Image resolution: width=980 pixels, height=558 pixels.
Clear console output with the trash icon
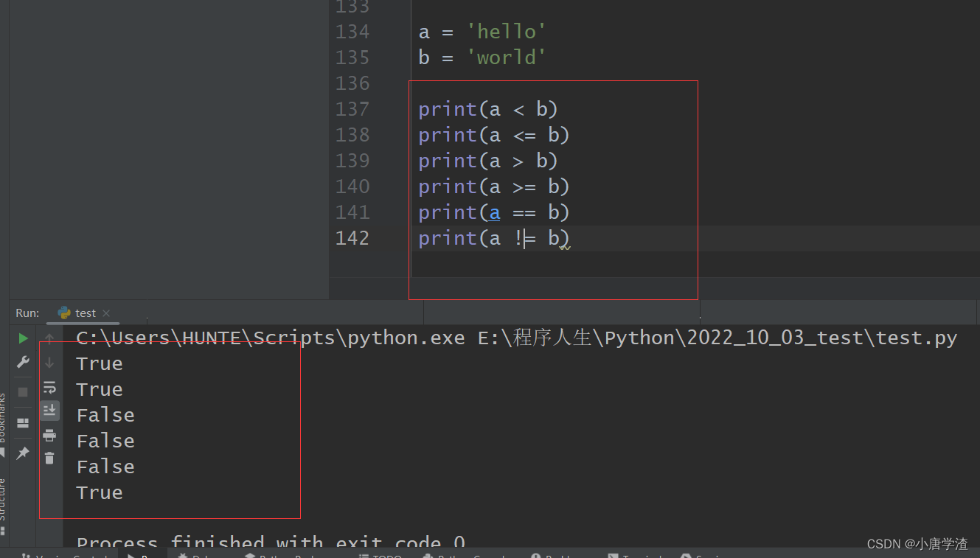click(x=49, y=458)
